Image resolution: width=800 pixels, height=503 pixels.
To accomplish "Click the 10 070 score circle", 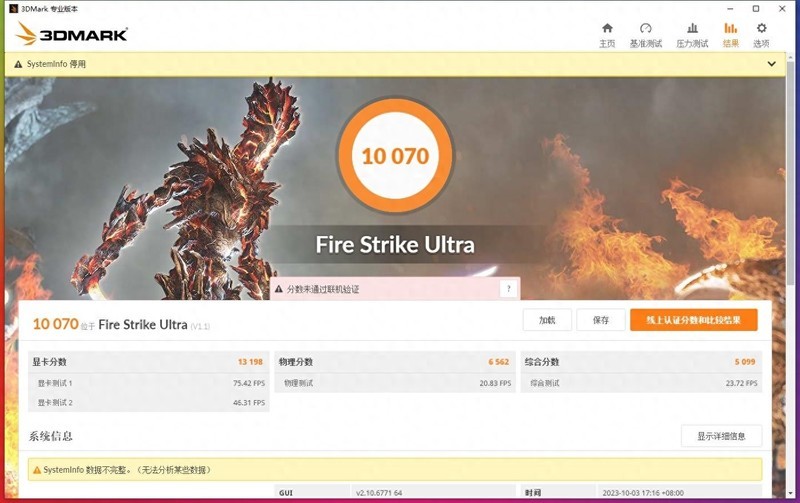I will [x=395, y=156].
